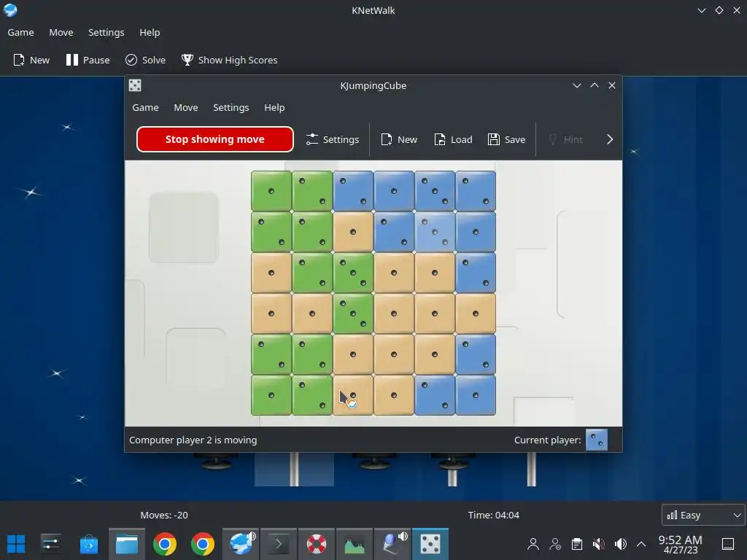Open the volume speaker tray icon

pos(620,544)
